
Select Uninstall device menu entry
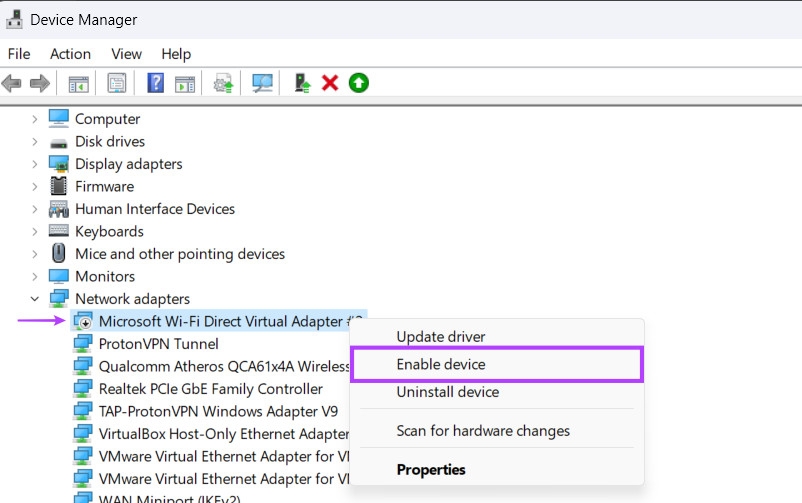(x=447, y=392)
